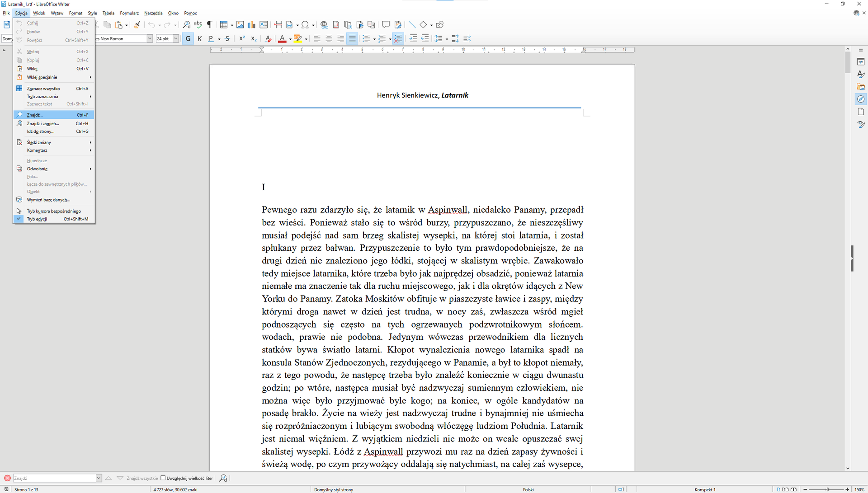Image resolution: width=868 pixels, height=493 pixels.
Task: Click the 'Strona 1 z 13' status entry
Action: click(26, 489)
